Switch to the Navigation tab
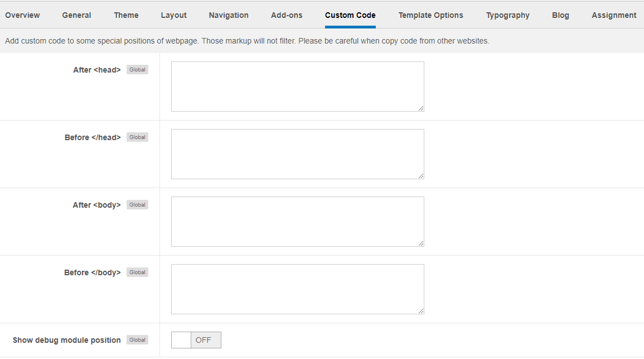 pos(229,15)
